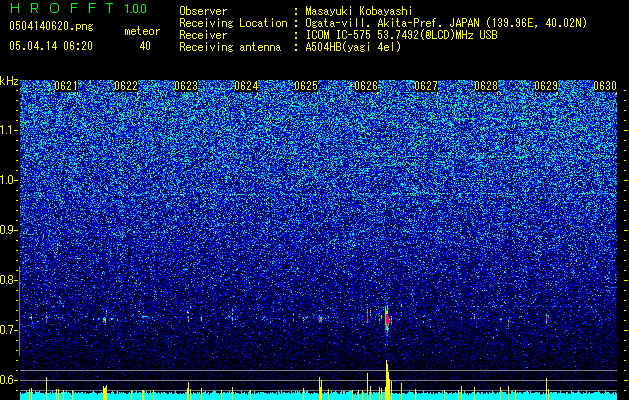The image size is (629, 400).
Task: Select the ICOM IC-575 53.7492 MHz USB text
Action: 401,35
